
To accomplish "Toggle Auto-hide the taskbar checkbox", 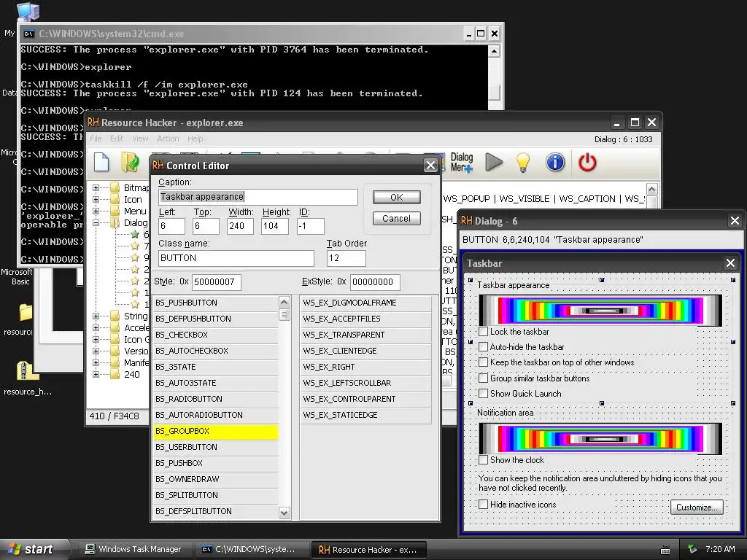I will coord(483,346).
